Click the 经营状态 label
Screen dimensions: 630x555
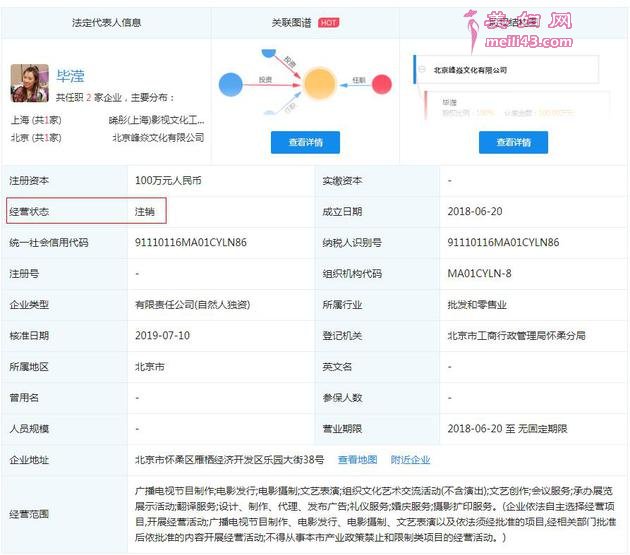tap(29, 211)
